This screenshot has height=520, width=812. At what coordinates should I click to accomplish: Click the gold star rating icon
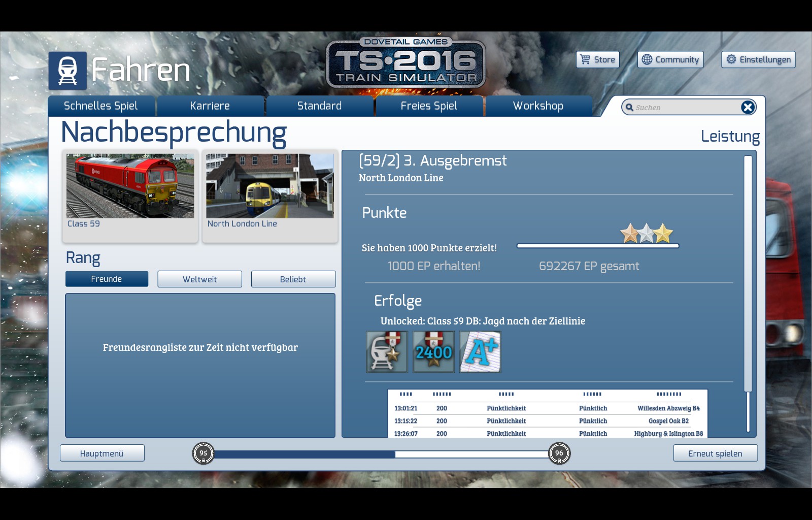tap(663, 234)
